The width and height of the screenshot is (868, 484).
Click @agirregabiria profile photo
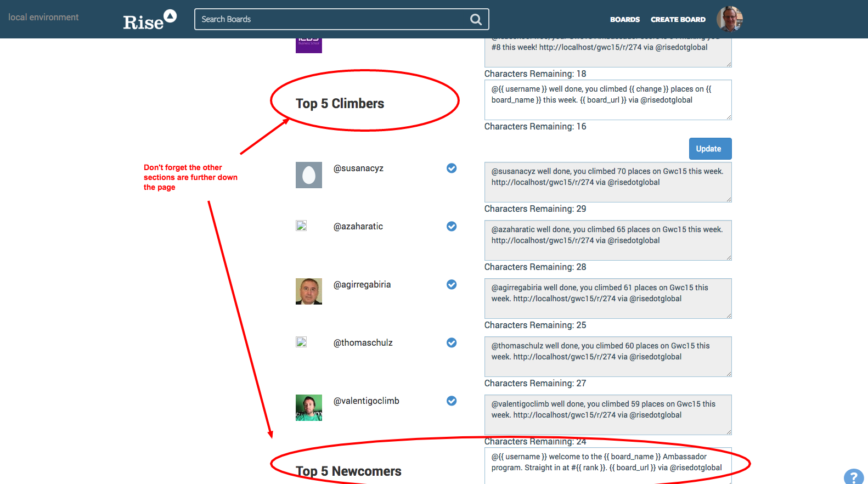(308, 291)
